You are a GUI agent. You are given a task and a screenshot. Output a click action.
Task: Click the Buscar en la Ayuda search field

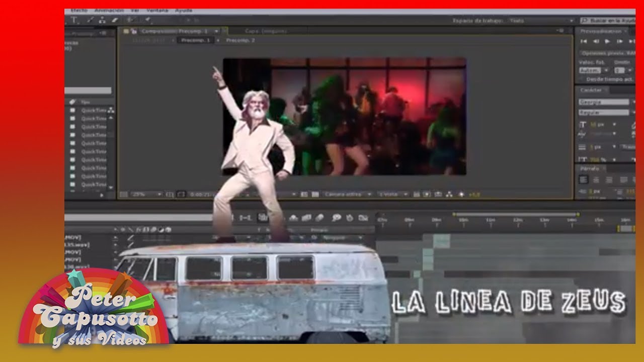[x=609, y=21]
